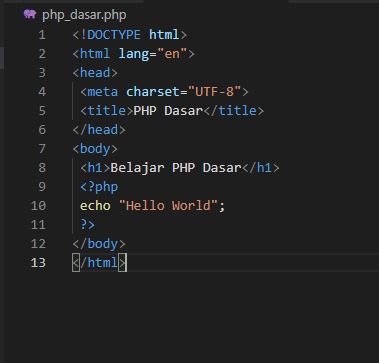
Task: Click line number 7 in the gutter
Action: coord(42,149)
